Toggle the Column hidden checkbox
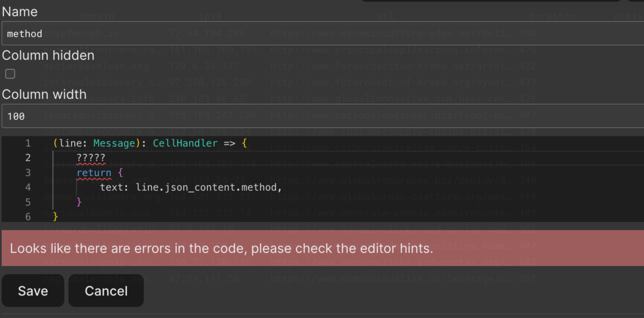Screen dimensions: 644x318 pos(10,74)
